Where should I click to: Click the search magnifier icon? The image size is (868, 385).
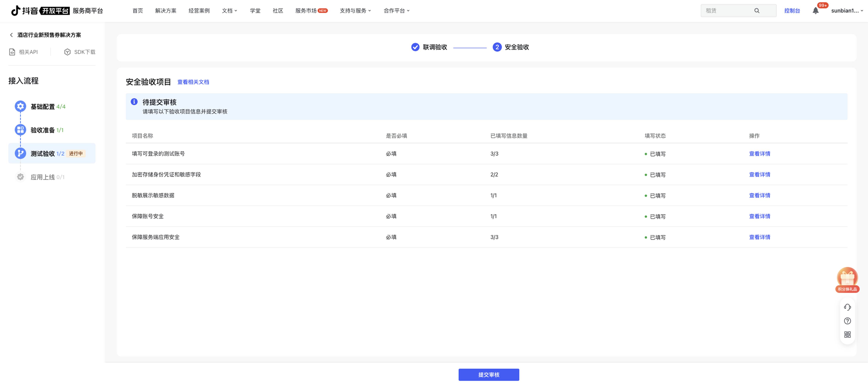[757, 11]
